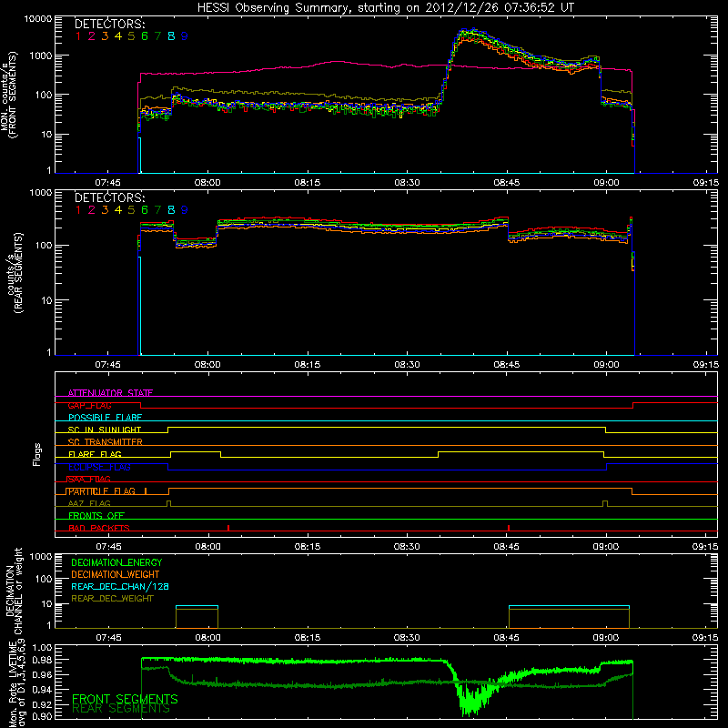Select detector 6 in the front segments legend
The image size is (728, 728).
pos(145,36)
